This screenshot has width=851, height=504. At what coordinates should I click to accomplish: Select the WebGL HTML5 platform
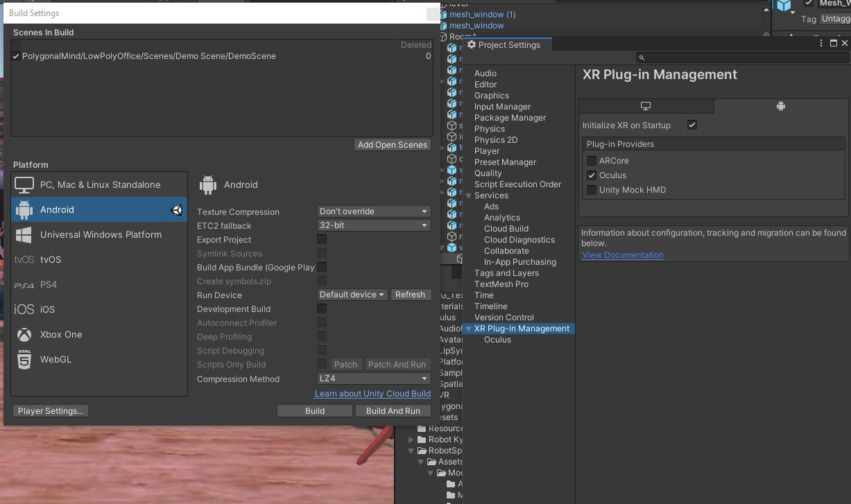click(x=55, y=360)
